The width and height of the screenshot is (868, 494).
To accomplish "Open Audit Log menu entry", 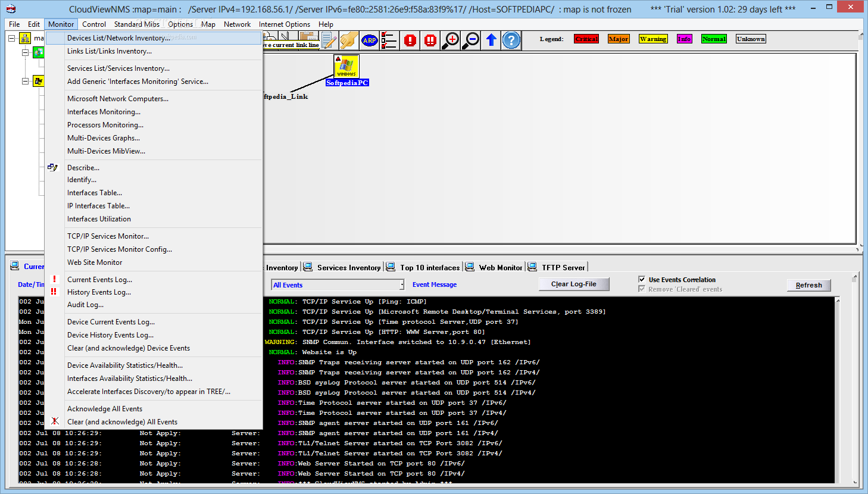I will (154, 305).
